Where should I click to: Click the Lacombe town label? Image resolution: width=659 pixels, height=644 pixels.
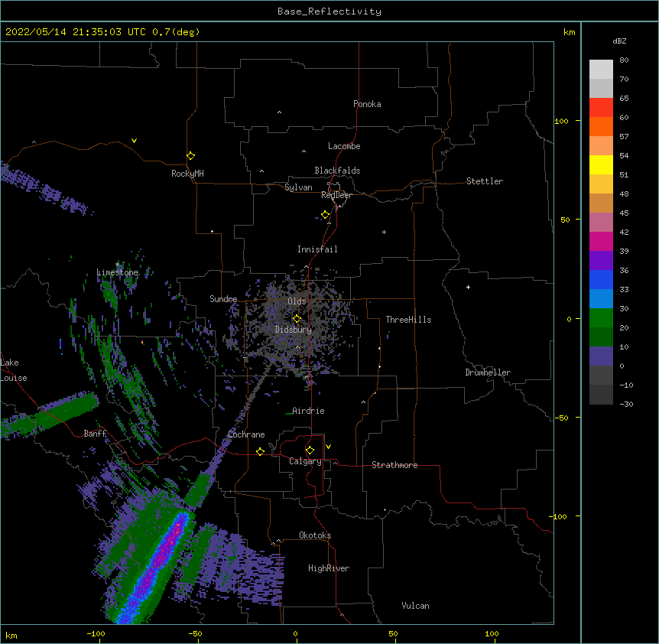[x=344, y=146]
